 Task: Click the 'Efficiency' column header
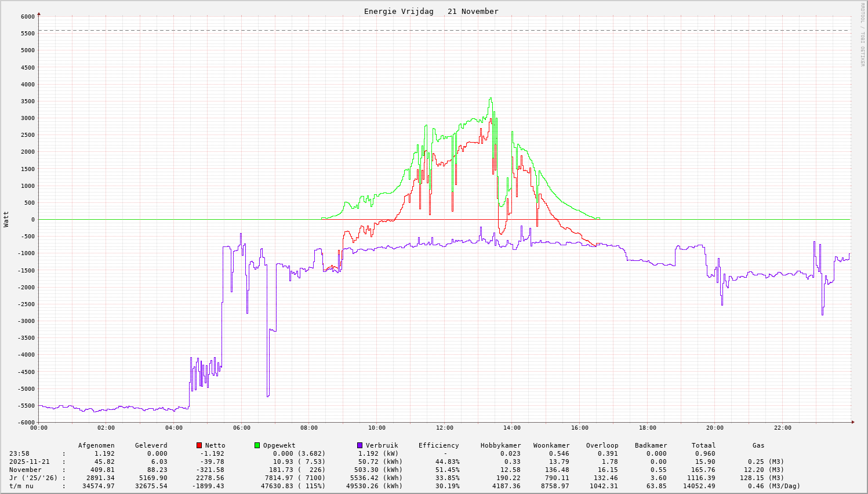438,445
